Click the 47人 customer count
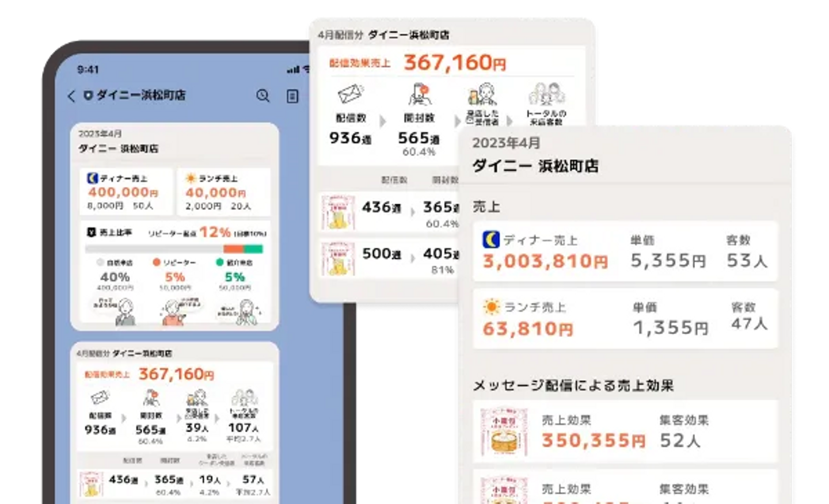The height and width of the screenshot is (504, 829). pos(749,323)
